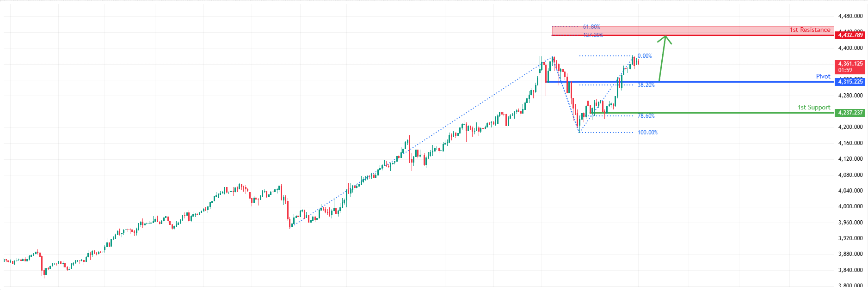Click the 4,200.000 price axis label
Viewport: 868px width, 290px height.
pos(850,127)
